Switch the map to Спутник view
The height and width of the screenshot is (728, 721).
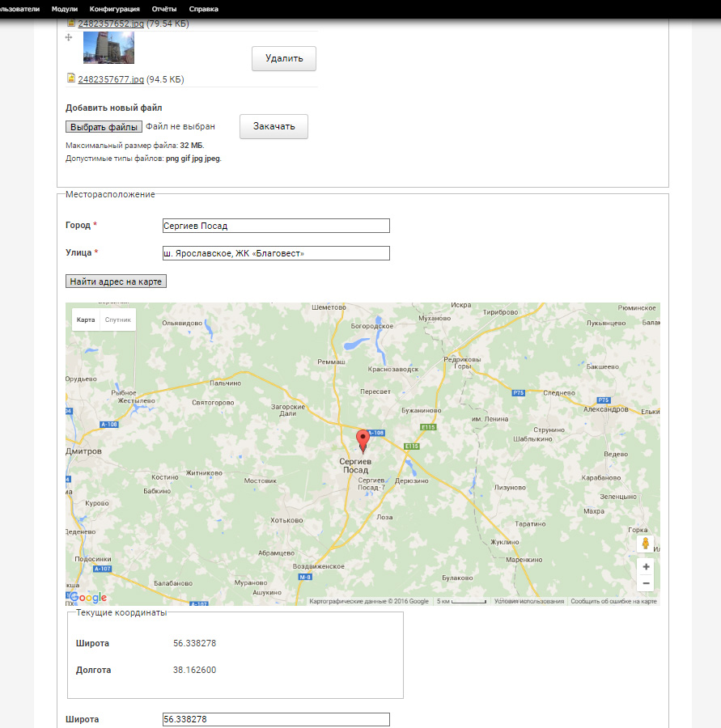pyautogui.click(x=118, y=320)
